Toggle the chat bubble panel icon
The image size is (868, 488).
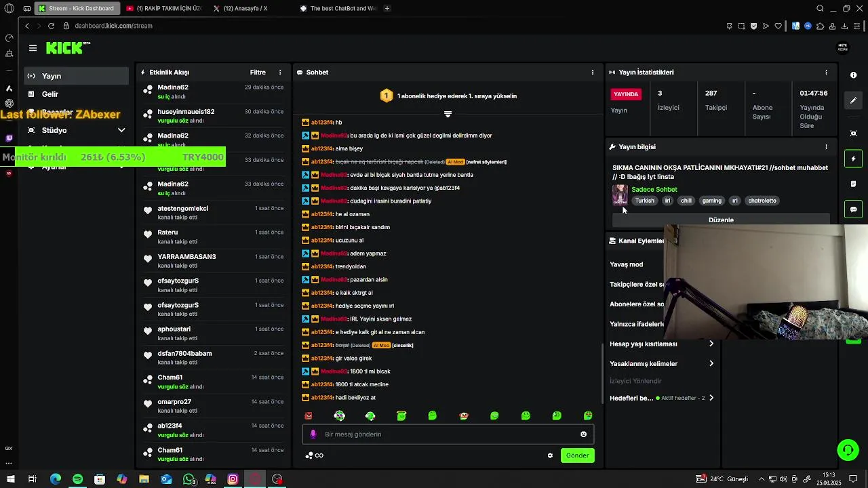click(x=854, y=209)
